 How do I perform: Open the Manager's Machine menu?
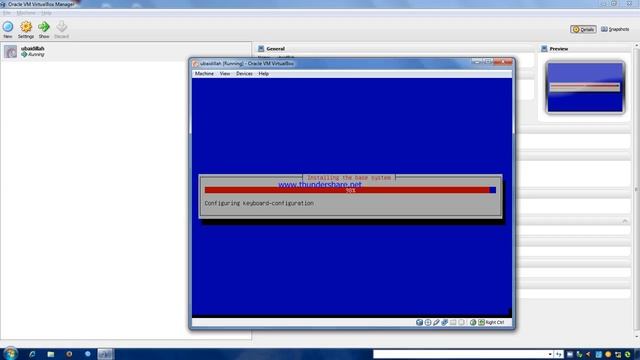pyautogui.click(x=26, y=13)
